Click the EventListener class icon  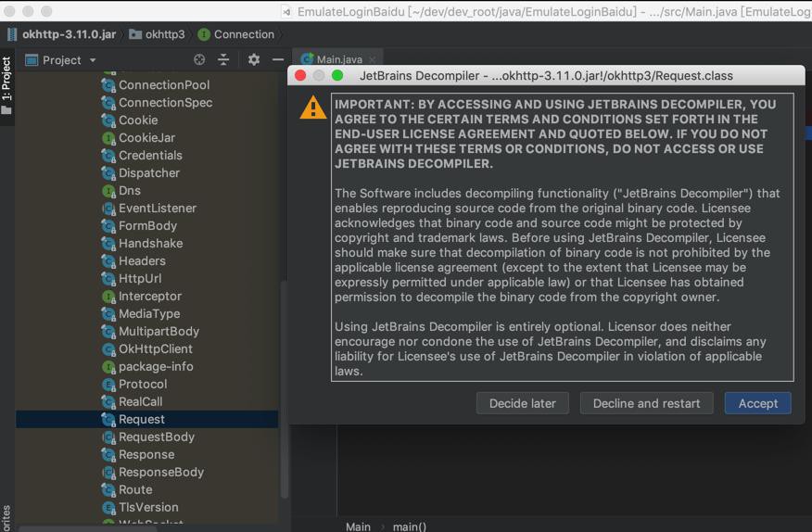(108, 209)
